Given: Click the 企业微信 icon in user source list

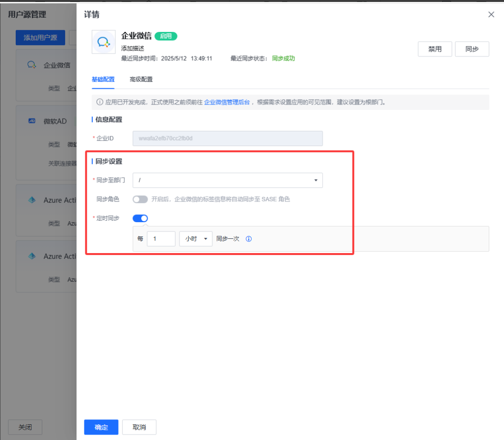Looking at the screenshot, I should coord(32,65).
